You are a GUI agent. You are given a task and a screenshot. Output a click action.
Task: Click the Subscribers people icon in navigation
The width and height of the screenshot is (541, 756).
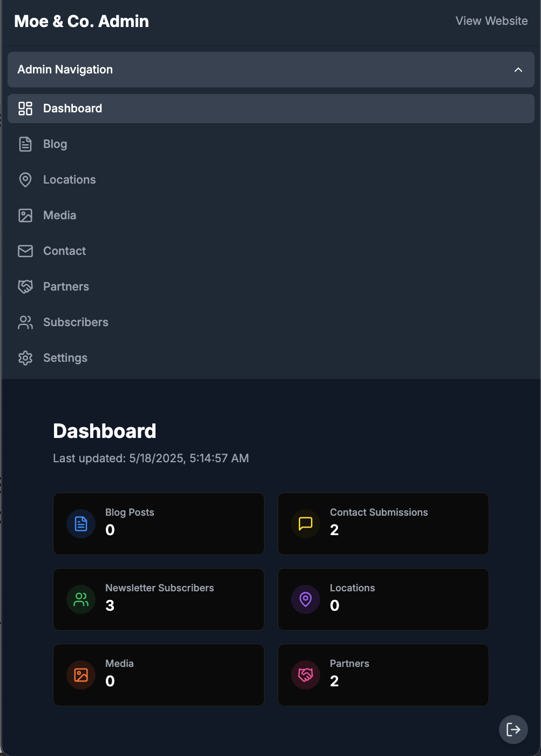click(25, 322)
